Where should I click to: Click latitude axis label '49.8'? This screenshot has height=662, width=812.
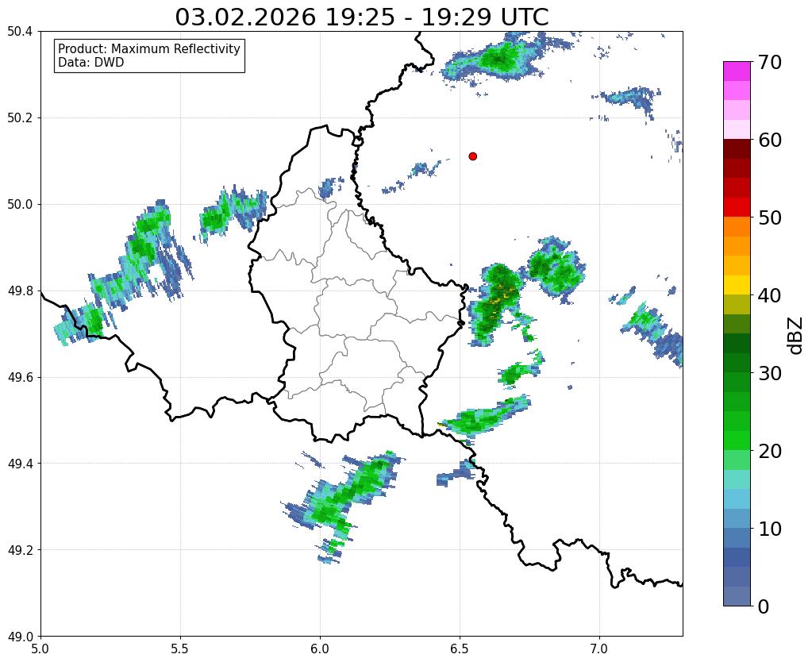[20, 291]
